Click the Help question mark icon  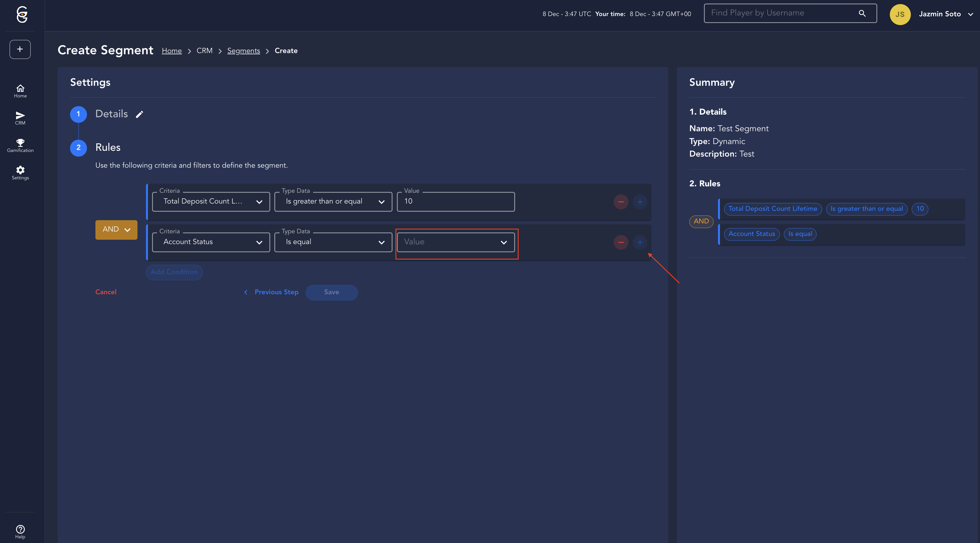coord(20,531)
